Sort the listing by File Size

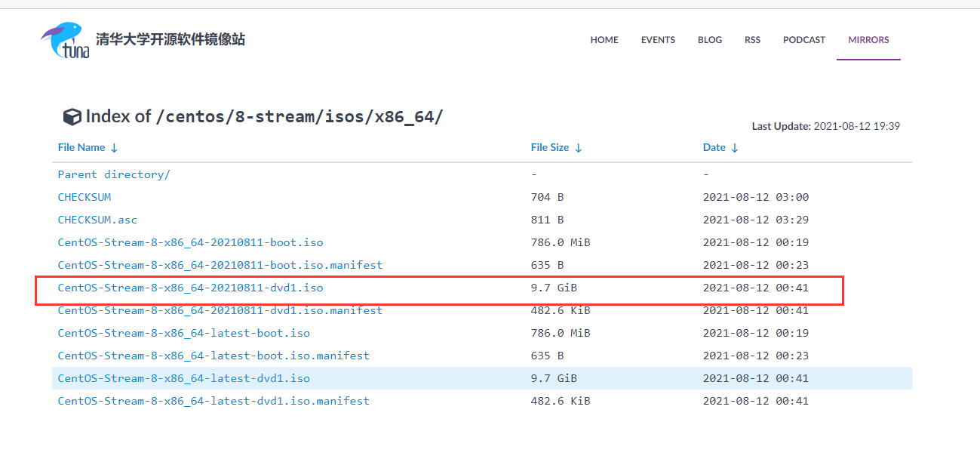coord(557,148)
